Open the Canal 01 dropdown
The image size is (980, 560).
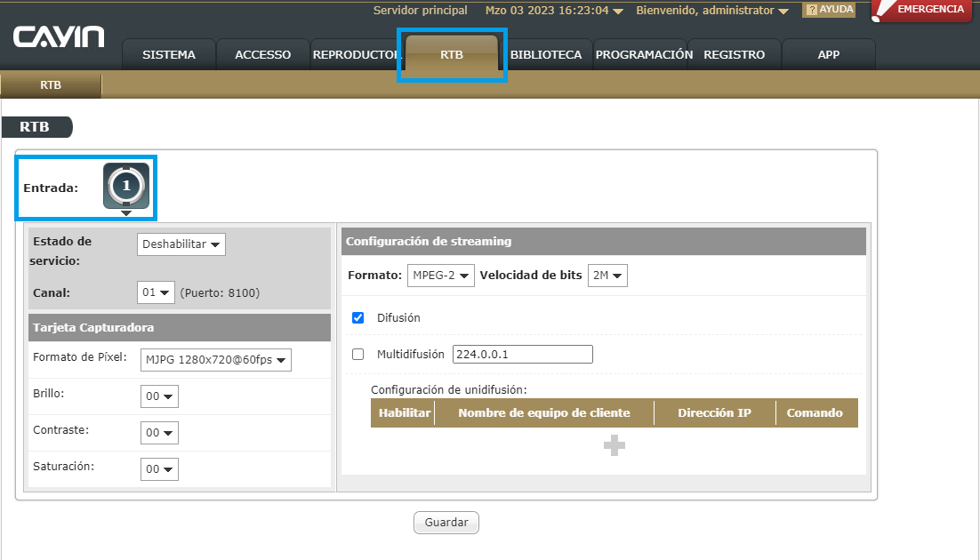pos(156,292)
